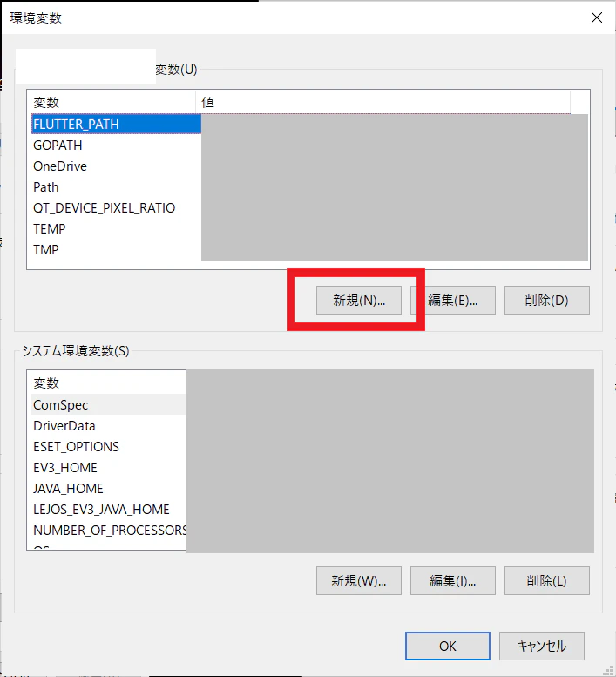Select the JAVA_HOME system variable row
The height and width of the screenshot is (677, 616).
[109, 488]
